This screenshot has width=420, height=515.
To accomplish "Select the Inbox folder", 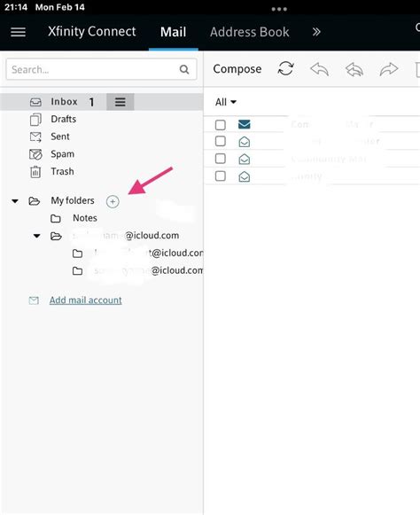I will point(65,102).
